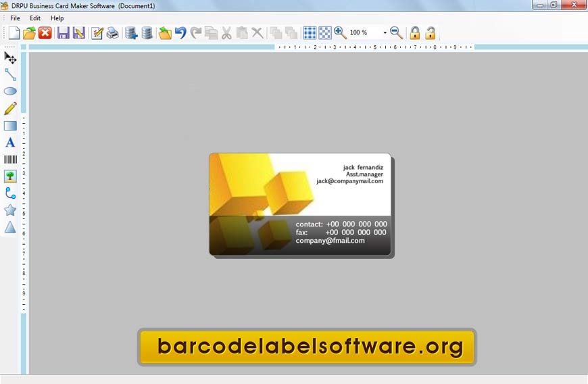Select the 'jack fernandiz' name text

pos(363,167)
